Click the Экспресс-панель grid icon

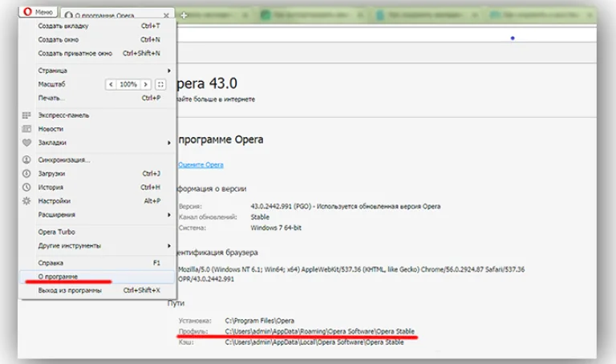tap(26, 115)
